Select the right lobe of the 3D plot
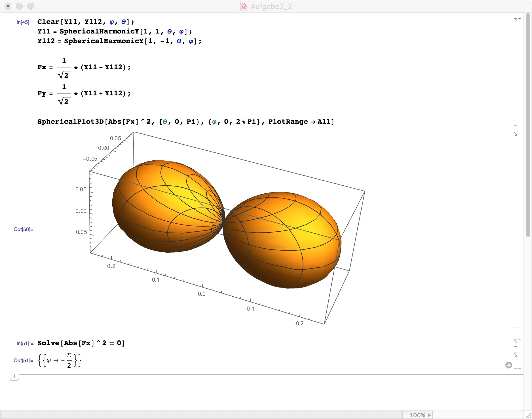The width and height of the screenshot is (532, 419). (282, 240)
